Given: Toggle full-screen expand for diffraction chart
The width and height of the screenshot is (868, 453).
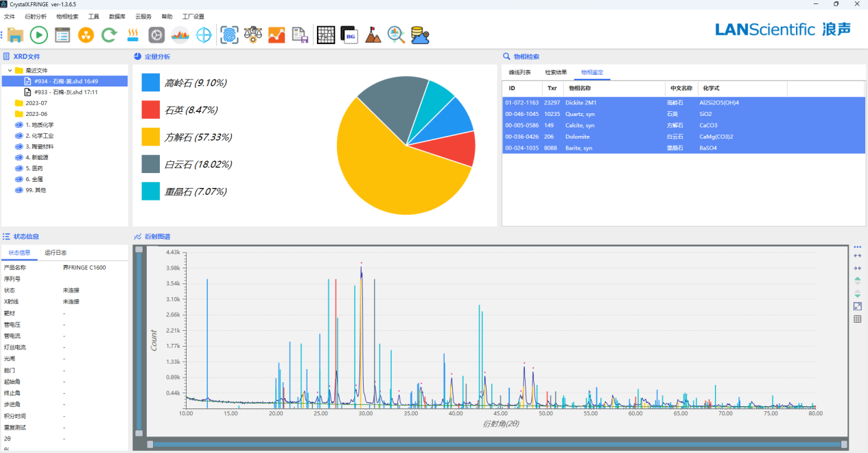Looking at the screenshot, I should [857, 306].
